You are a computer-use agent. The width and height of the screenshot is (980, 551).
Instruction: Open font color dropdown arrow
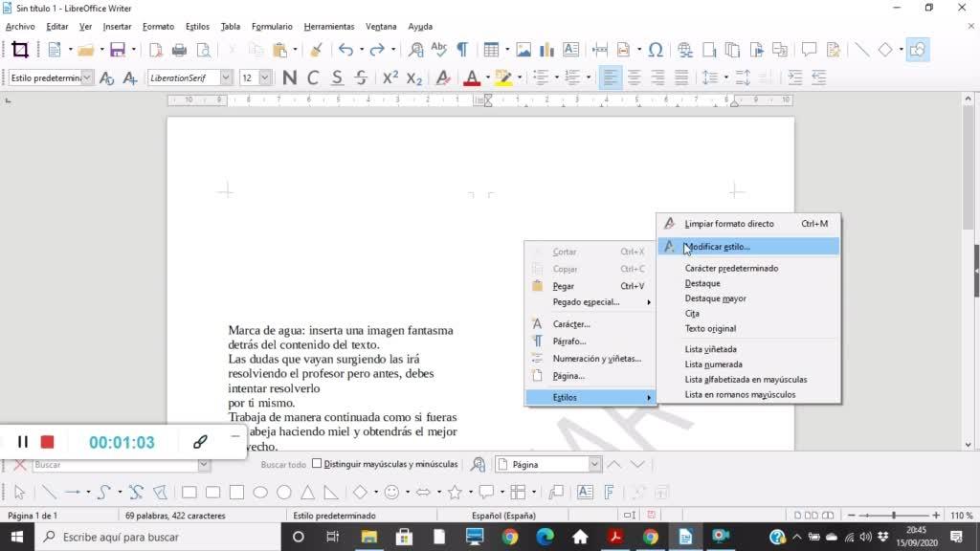tap(487, 77)
